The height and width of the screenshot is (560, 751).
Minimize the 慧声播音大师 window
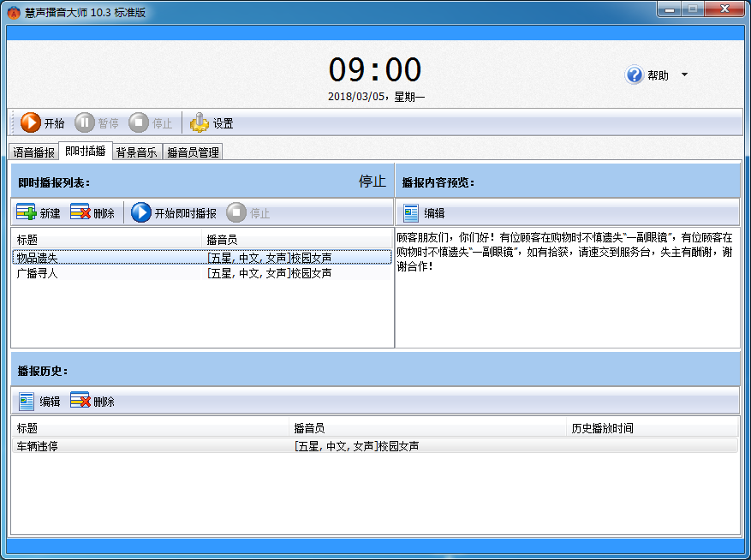(669, 9)
